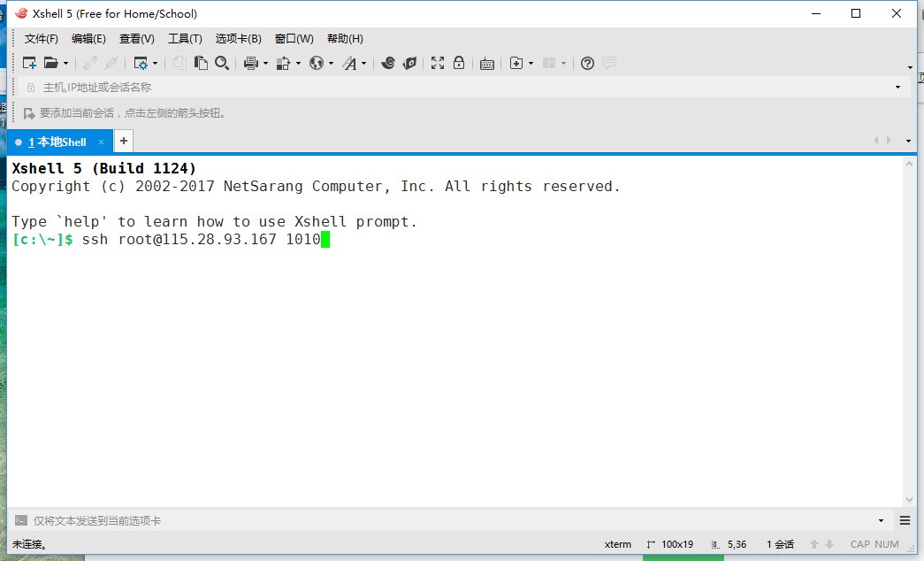This screenshot has height=561, width=924.
Task: Click the add-current-session arrow icon
Action: [29, 113]
